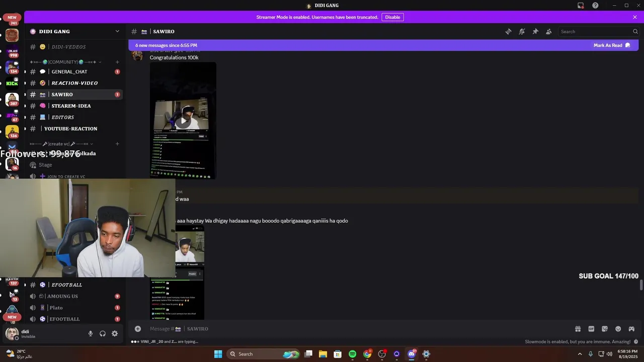Open server icon with 998 badge
The height and width of the screenshot is (362, 644).
[x=12, y=51]
